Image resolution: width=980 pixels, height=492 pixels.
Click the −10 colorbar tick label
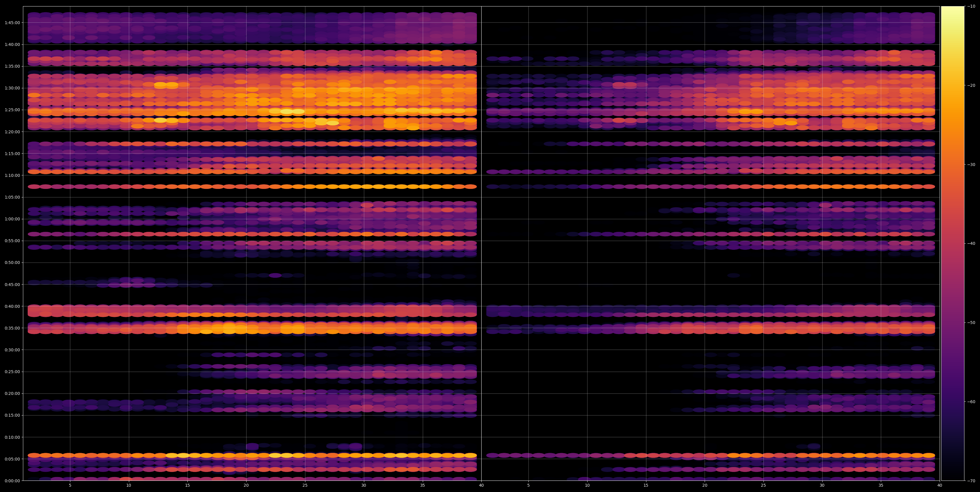[971, 6]
